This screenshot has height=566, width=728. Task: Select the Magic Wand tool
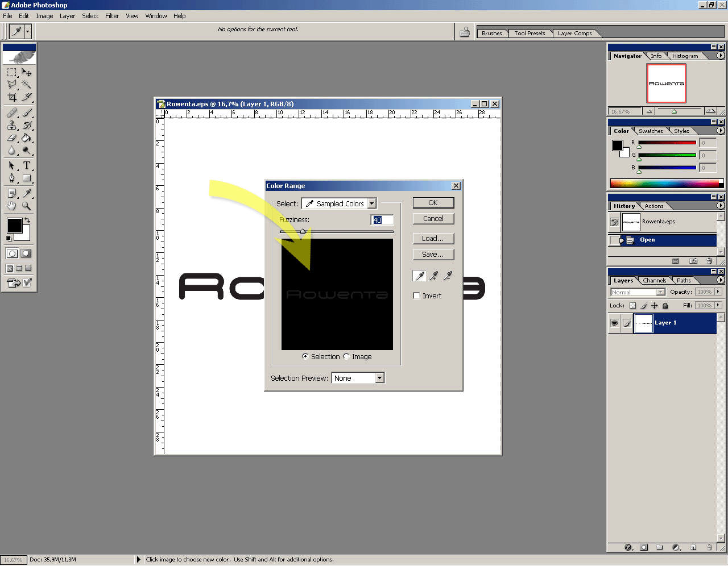click(x=27, y=85)
